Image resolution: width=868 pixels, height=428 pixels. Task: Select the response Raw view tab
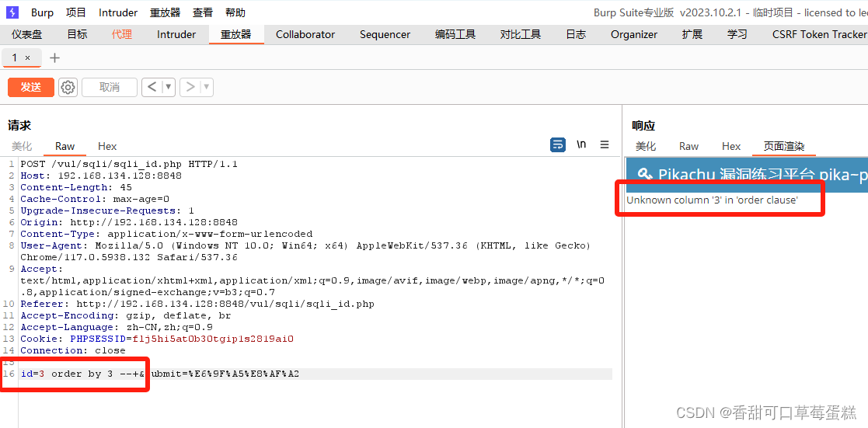tap(688, 146)
